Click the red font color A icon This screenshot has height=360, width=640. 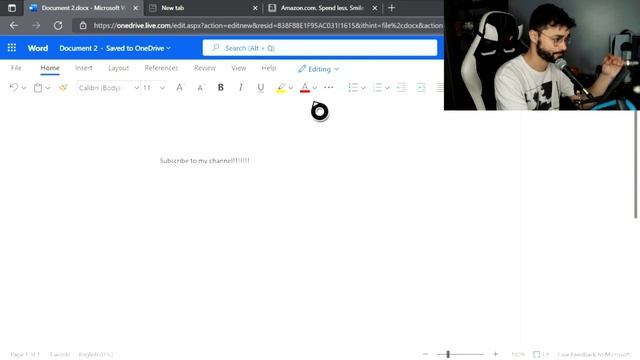point(304,87)
